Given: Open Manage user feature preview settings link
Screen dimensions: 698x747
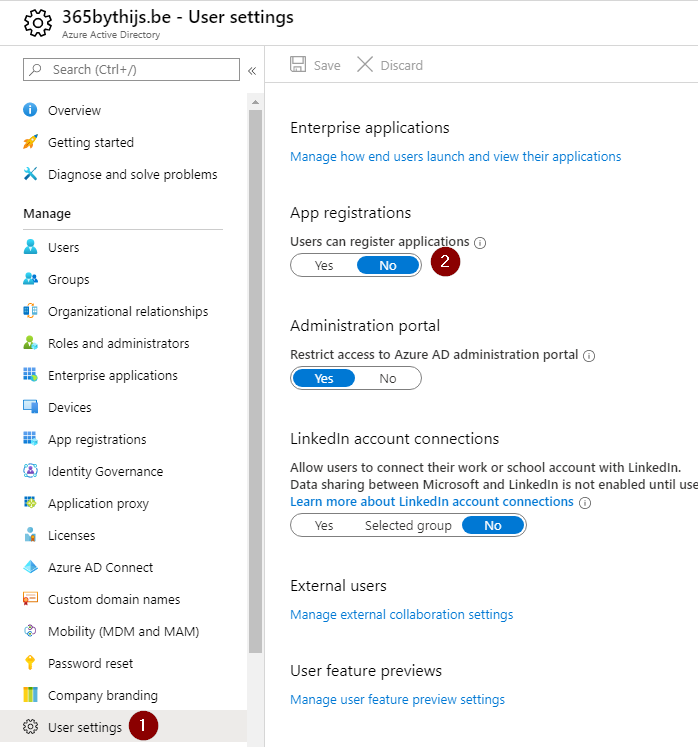Looking at the screenshot, I should [397, 699].
